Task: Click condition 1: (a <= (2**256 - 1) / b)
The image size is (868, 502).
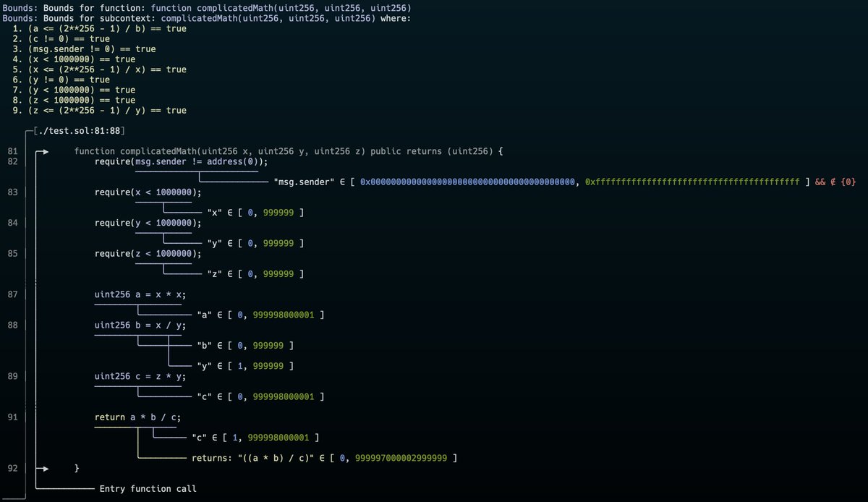Action: coord(100,28)
